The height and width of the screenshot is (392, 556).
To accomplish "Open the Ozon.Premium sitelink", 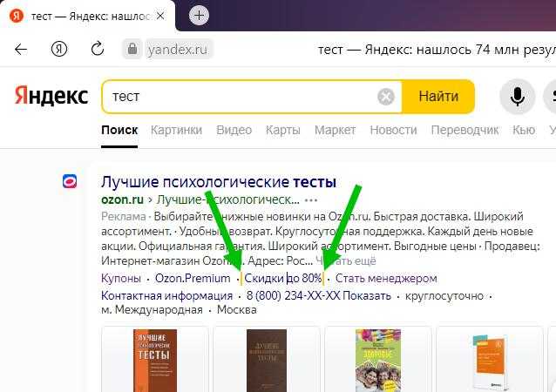I will coord(193,278).
